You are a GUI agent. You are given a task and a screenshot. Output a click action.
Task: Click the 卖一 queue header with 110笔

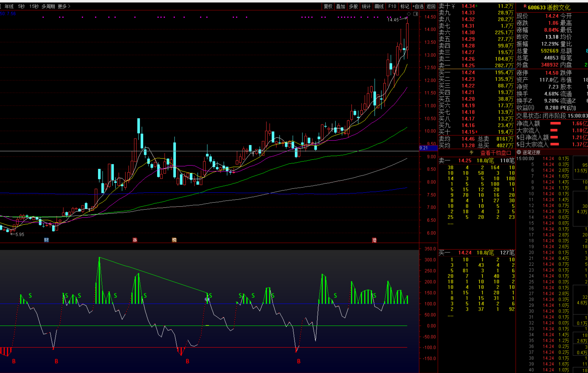pyautogui.click(x=477, y=161)
